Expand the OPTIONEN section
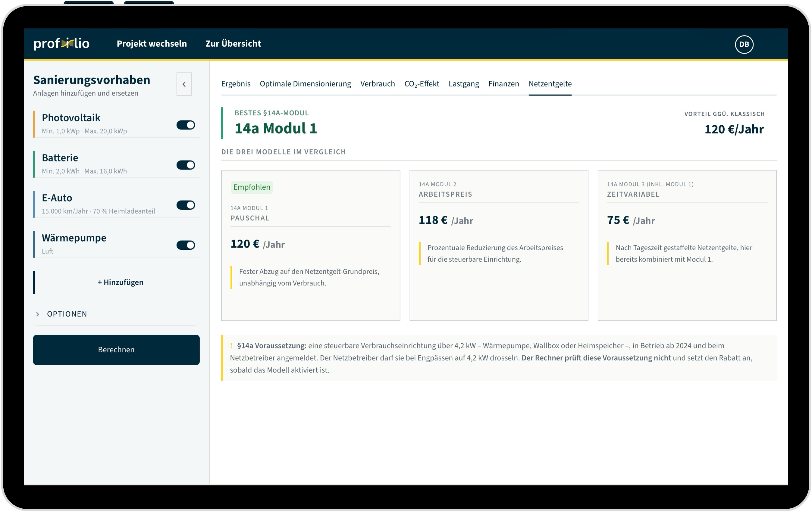The image size is (812, 512). pyautogui.click(x=116, y=314)
